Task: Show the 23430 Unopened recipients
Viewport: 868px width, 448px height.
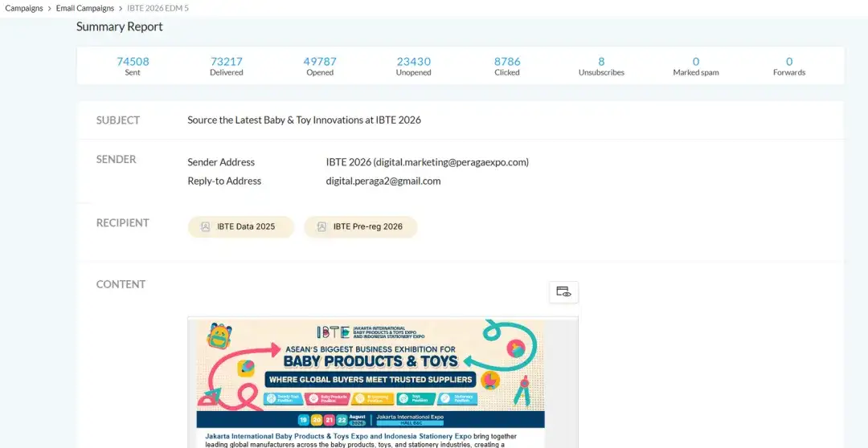Action: (x=414, y=61)
